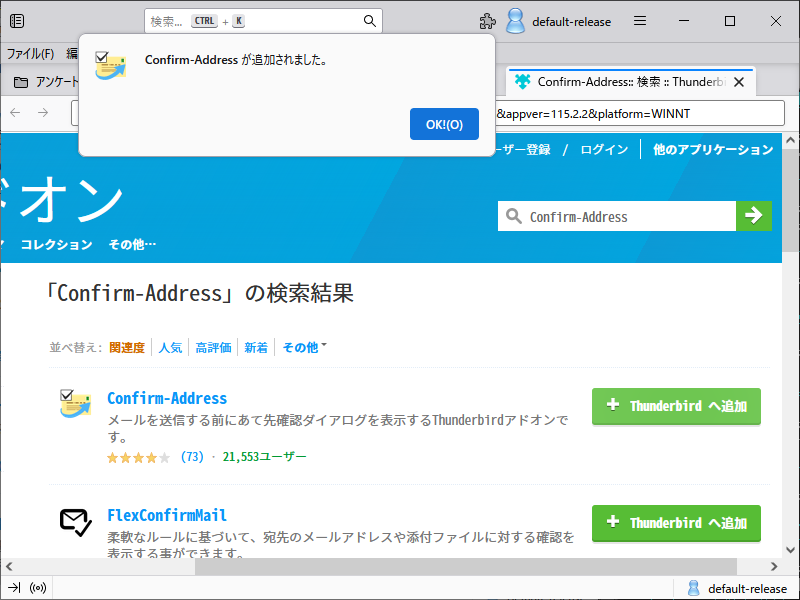The height and width of the screenshot is (600, 800).
Task: Open the (73) reviews link
Action: click(192, 457)
